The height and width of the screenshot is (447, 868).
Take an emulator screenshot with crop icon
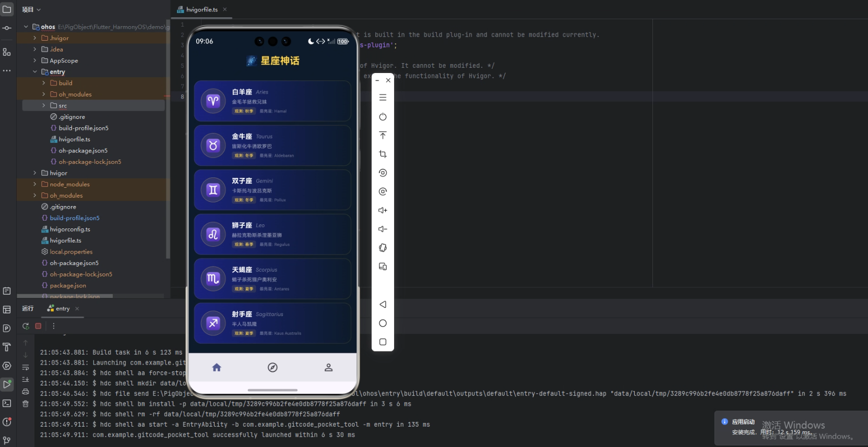(x=383, y=154)
